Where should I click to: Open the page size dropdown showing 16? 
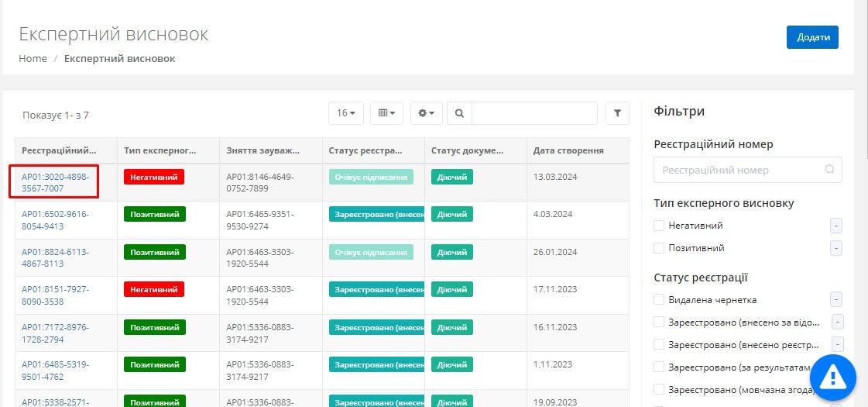345,113
